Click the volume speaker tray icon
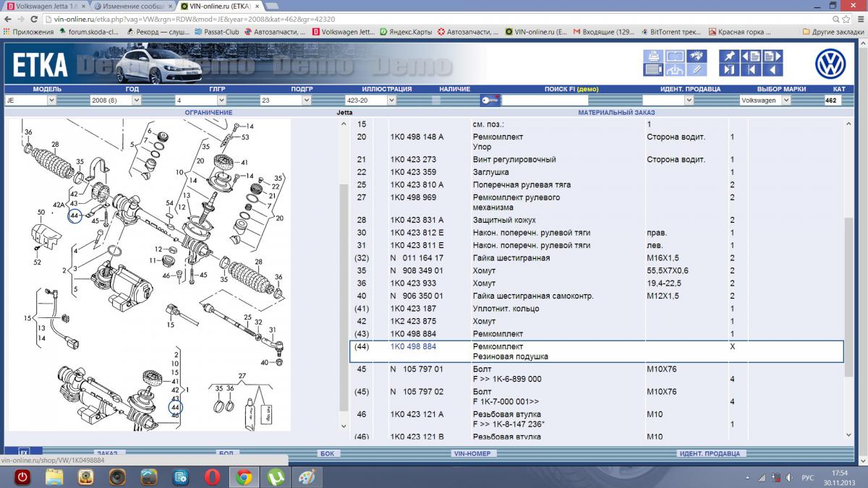Image resolution: width=868 pixels, height=488 pixels. point(789,477)
